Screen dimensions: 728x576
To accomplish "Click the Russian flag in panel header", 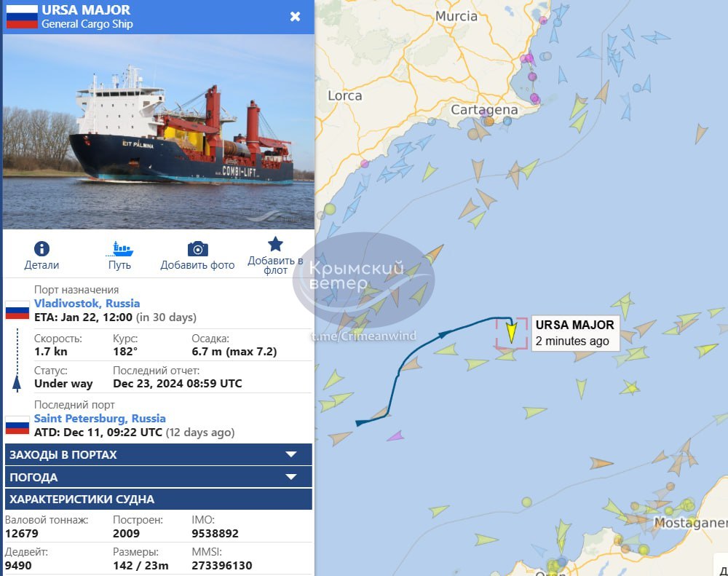I will 22,17.
